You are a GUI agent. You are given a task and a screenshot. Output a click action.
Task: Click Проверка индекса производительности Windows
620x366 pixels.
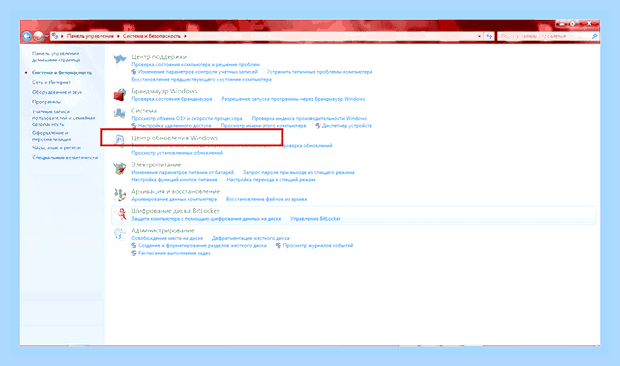(309, 118)
